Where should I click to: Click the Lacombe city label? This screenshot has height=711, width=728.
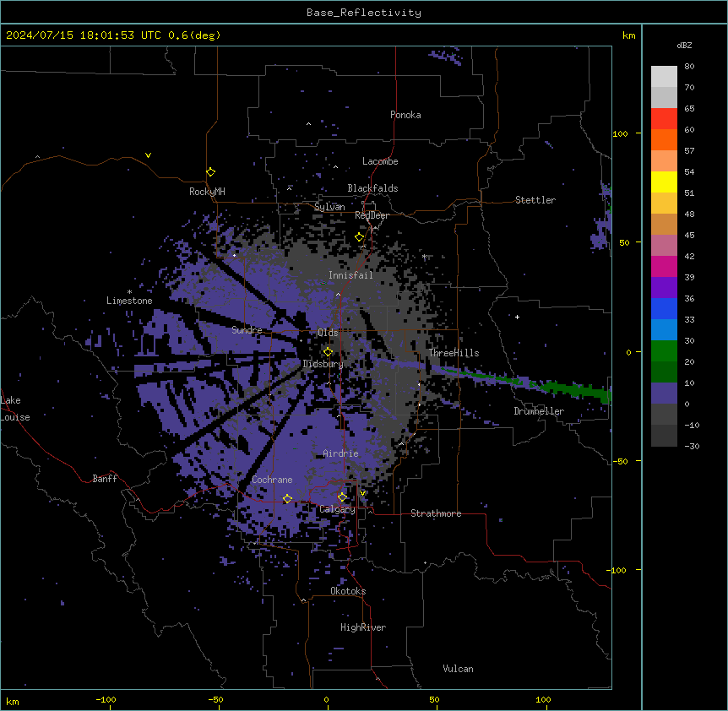click(380, 161)
